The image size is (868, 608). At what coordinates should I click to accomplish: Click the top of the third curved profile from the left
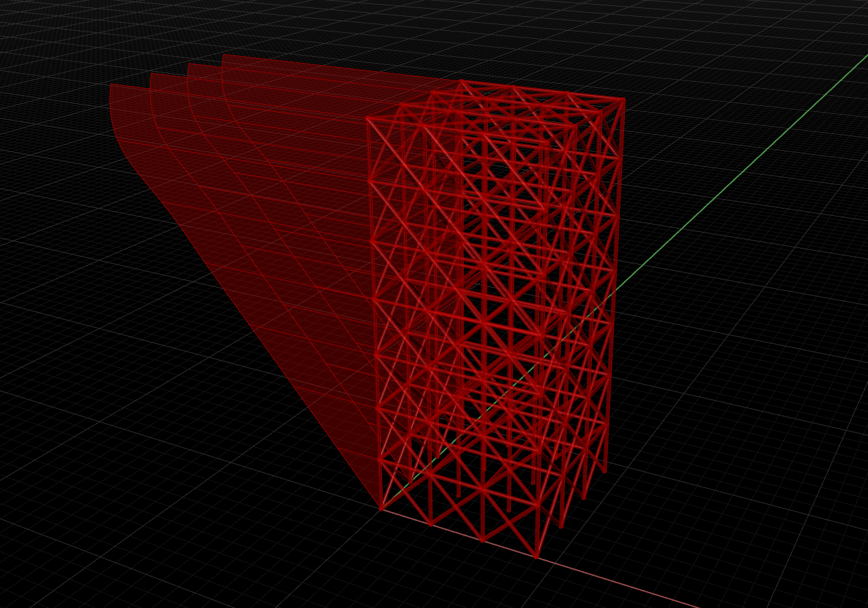click(x=189, y=66)
